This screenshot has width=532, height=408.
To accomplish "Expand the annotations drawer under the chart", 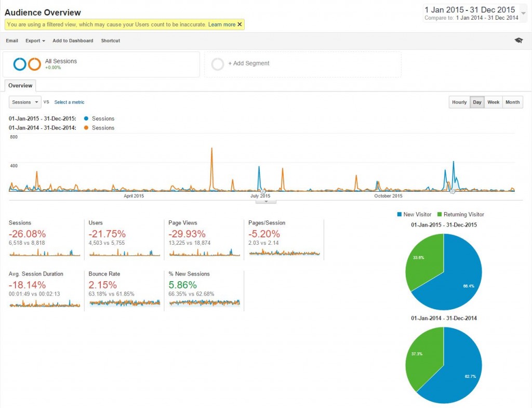I will pyautogui.click(x=266, y=202).
